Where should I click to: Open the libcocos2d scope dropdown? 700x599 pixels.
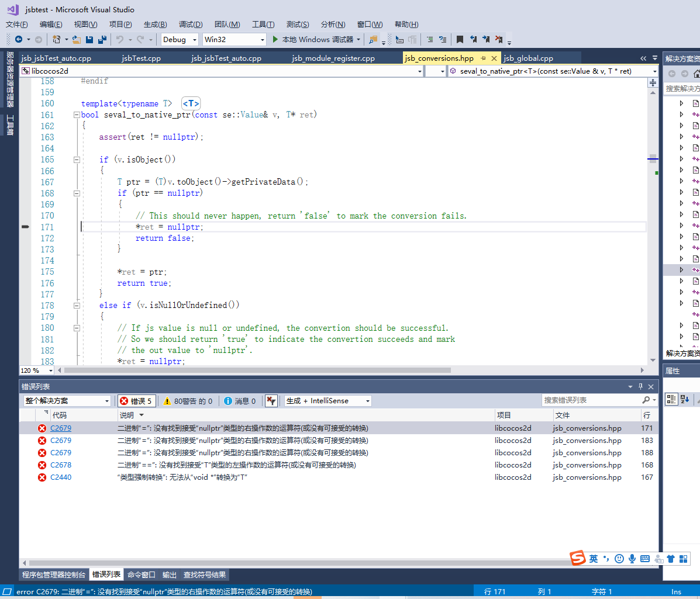(x=221, y=71)
